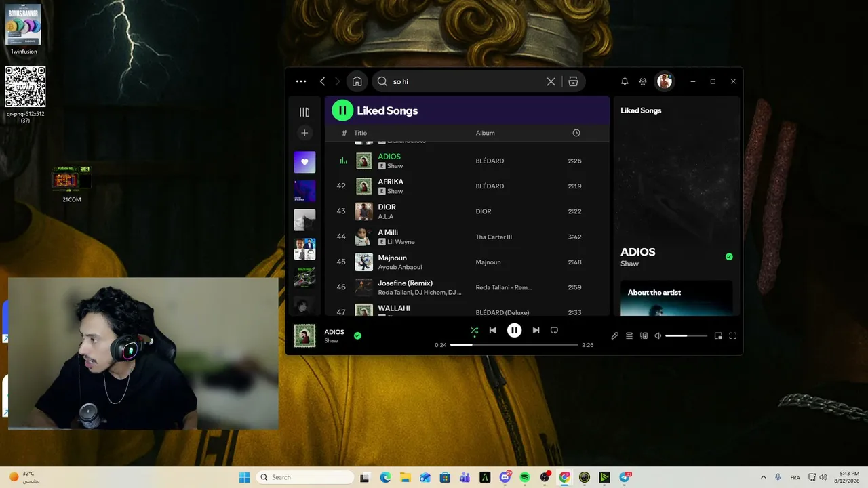The width and height of the screenshot is (868, 488).
Task: Open Microsoft Edge from the taskbar
Action: (x=385, y=477)
